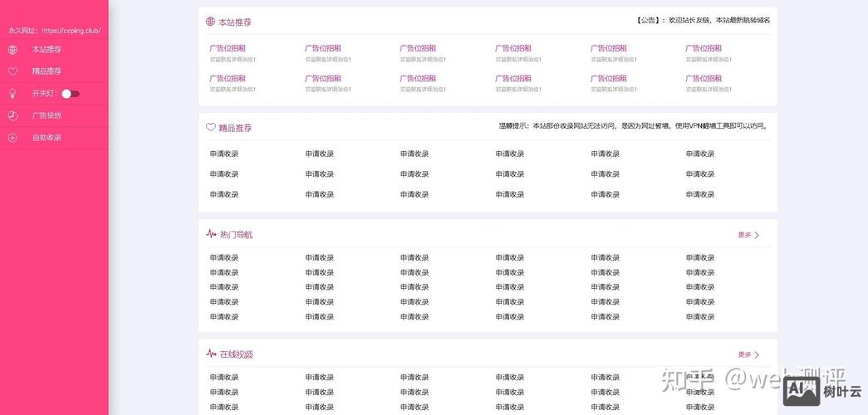
Task: Click the heart icon in 精品推荐 section header
Action: 210,127
